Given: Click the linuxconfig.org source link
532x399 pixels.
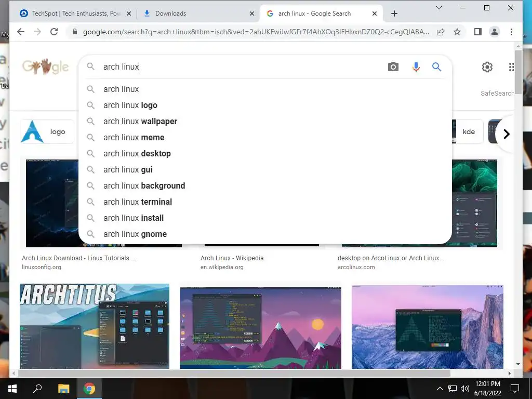Looking at the screenshot, I should tap(42, 267).
